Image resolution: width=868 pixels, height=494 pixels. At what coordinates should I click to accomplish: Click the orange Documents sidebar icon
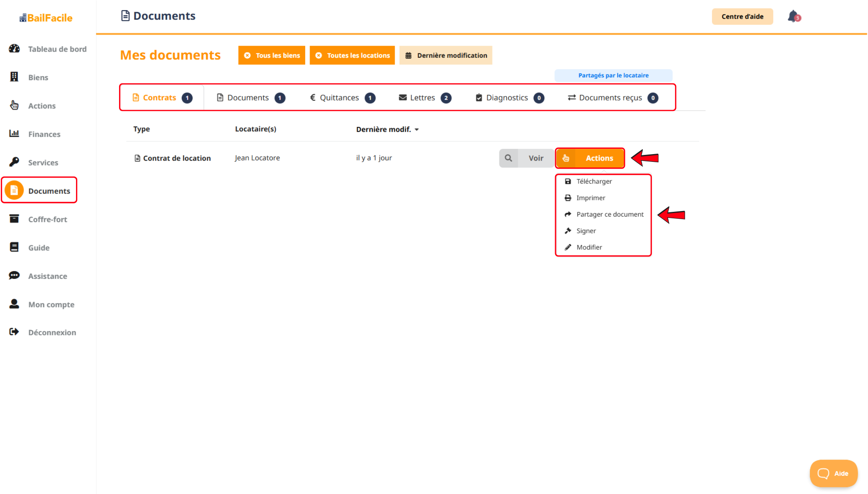(14, 190)
